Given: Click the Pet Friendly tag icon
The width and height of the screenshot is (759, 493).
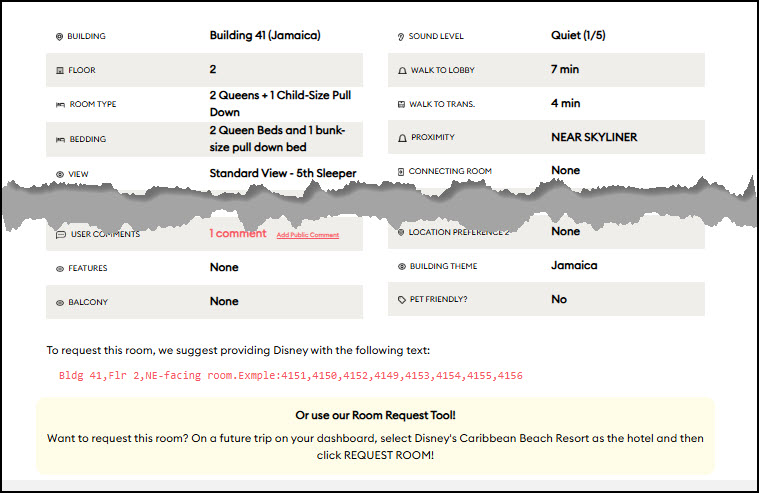Looking at the screenshot, I should pos(402,300).
